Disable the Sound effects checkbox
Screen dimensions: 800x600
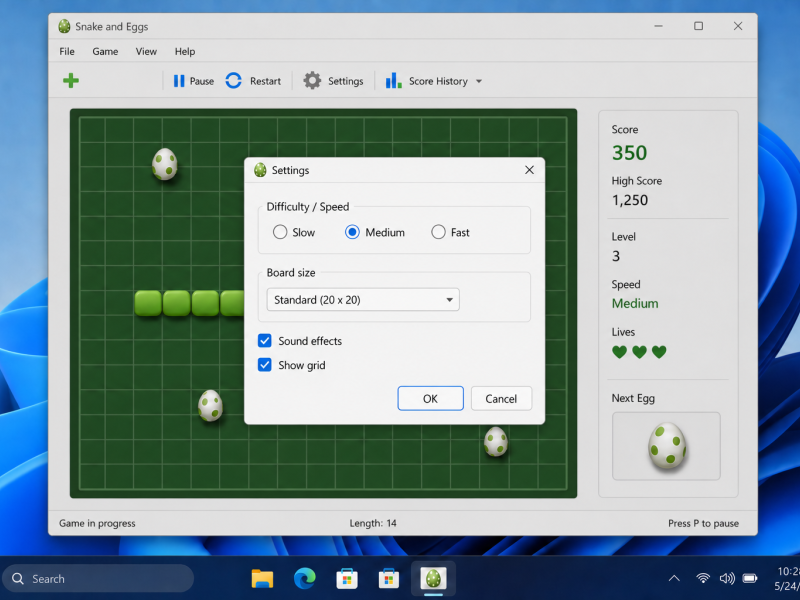click(x=264, y=341)
